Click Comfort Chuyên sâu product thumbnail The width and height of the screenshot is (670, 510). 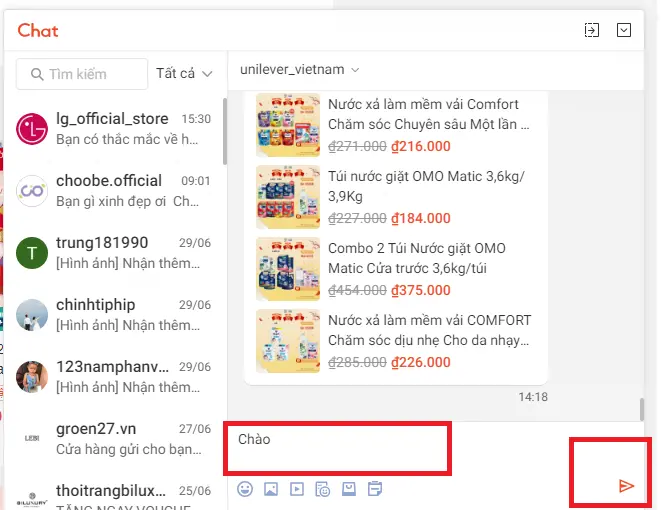[x=288, y=125]
